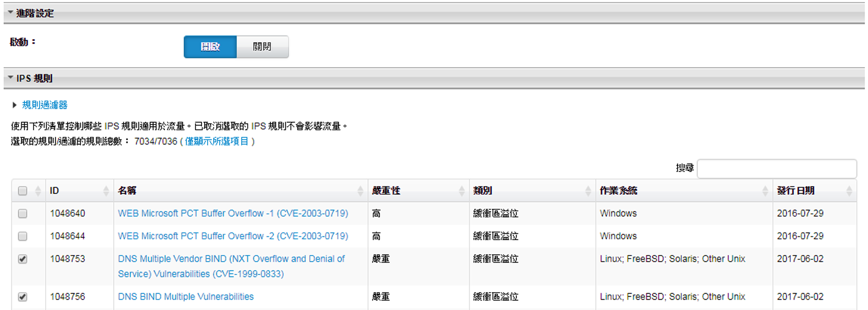Click sort arrows beside select-all checkbox
The image size is (868, 310).
[38, 191]
